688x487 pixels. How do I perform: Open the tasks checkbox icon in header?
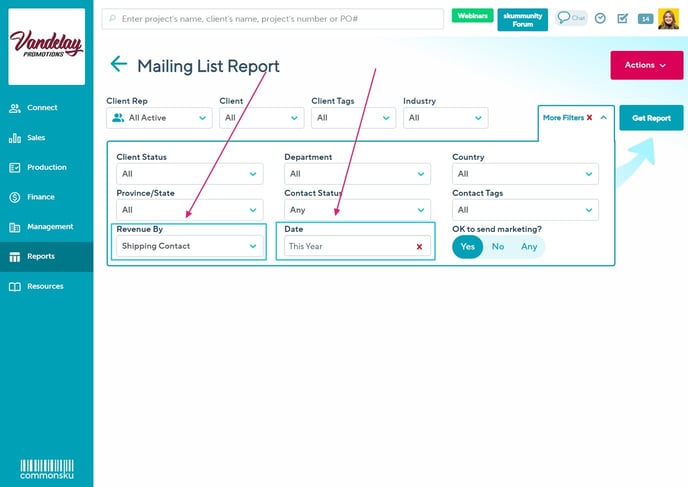[622, 18]
